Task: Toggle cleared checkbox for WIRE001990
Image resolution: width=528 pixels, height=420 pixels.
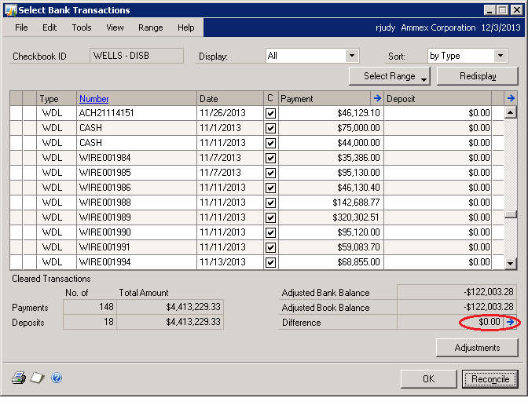Action: pyautogui.click(x=271, y=232)
